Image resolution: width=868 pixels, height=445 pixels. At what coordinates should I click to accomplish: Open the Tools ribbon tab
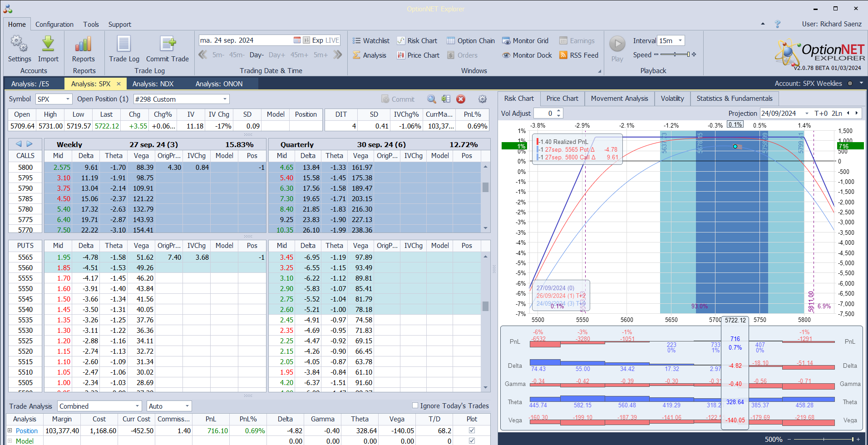(91, 25)
